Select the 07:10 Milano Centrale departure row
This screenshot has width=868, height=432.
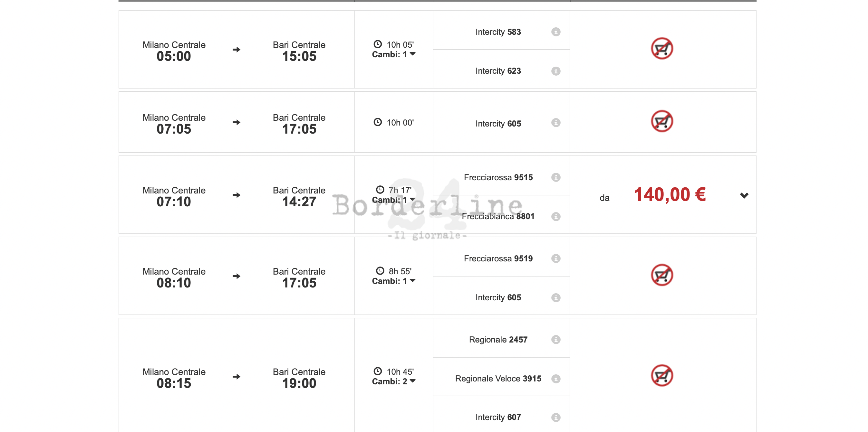[x=174, y=196]
